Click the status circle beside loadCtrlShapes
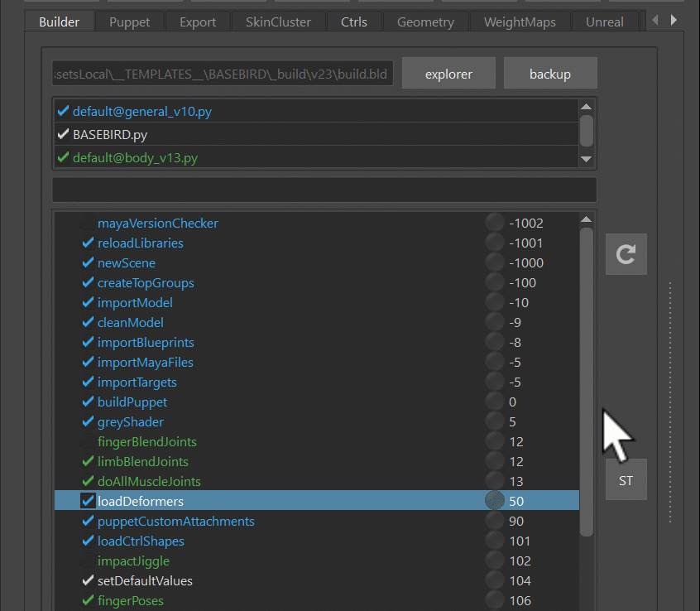 click(495, 541)
